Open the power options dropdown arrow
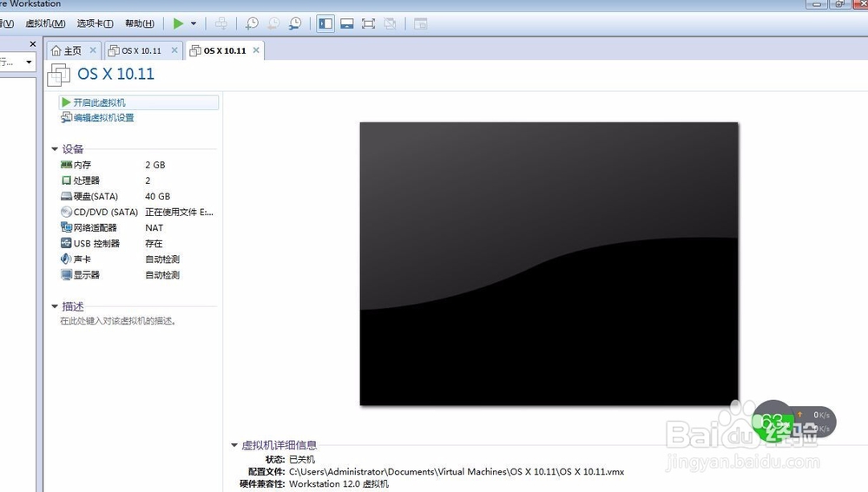This screenshot has width=868, height=492. click(x=194, y=23)
